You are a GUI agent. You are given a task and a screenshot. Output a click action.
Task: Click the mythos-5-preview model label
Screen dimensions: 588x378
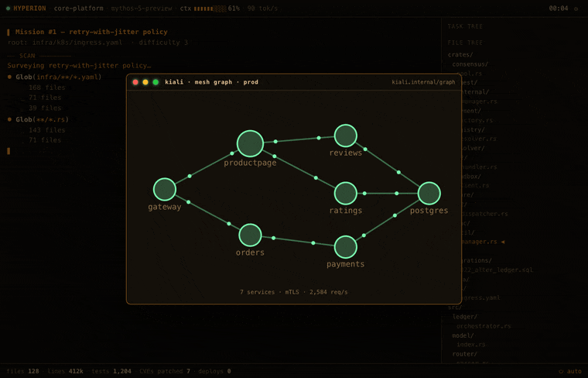[142, 9]
